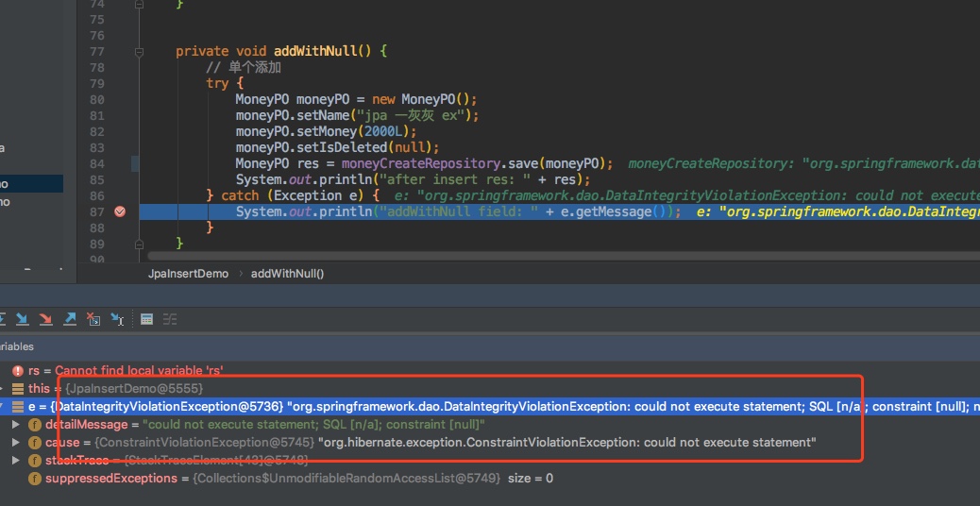The height and width of the screenshot is (506, 980).
Task: Expand the stackTrace variable node
Action: pyautogui.click(x=16, y=461)
